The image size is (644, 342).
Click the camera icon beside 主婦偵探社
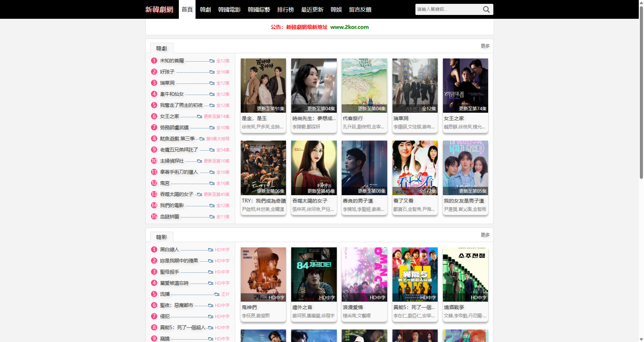coord(199,161)
